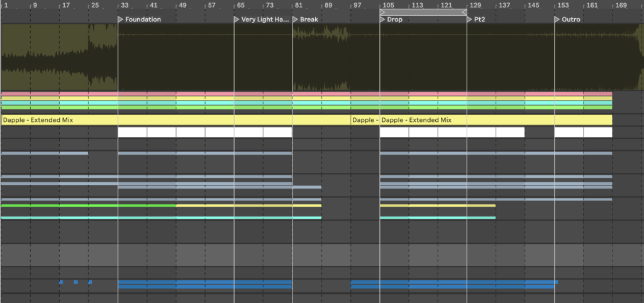Viewport: 644px width, 303px height.
Task: Click the loop brace left edge handle
Action: point(382,12)
